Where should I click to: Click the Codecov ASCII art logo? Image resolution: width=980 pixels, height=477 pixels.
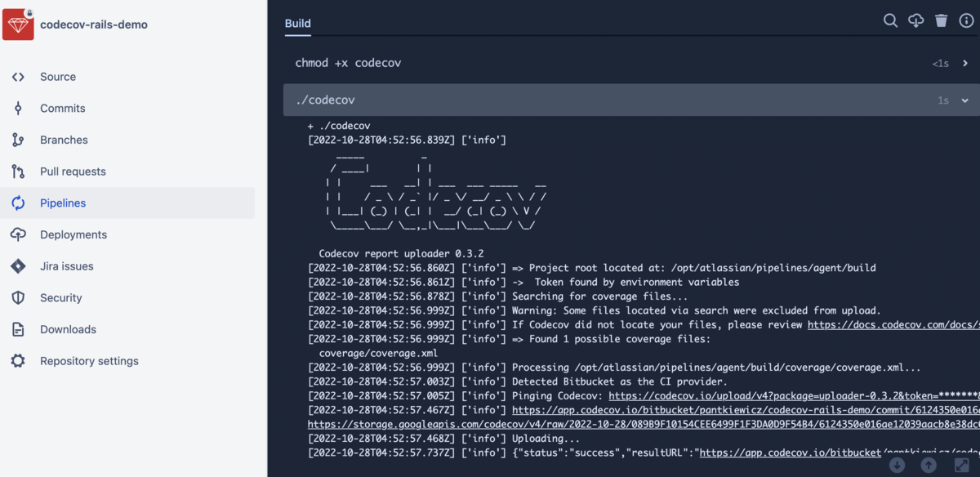click(435, 194)
